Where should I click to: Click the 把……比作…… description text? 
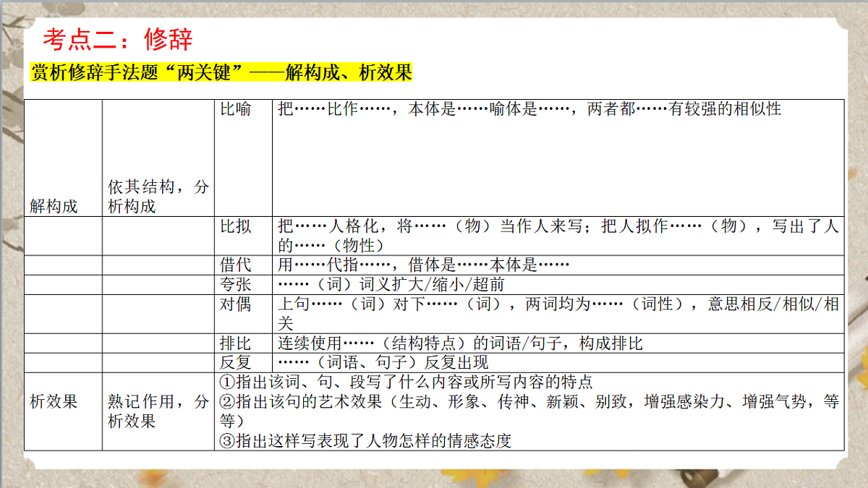point(529,109)
